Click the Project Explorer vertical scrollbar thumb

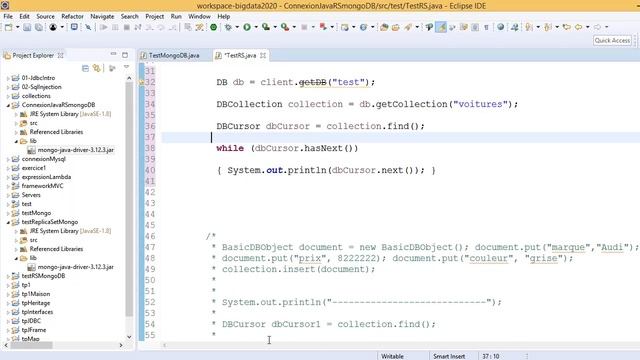(x=129, y=200)
